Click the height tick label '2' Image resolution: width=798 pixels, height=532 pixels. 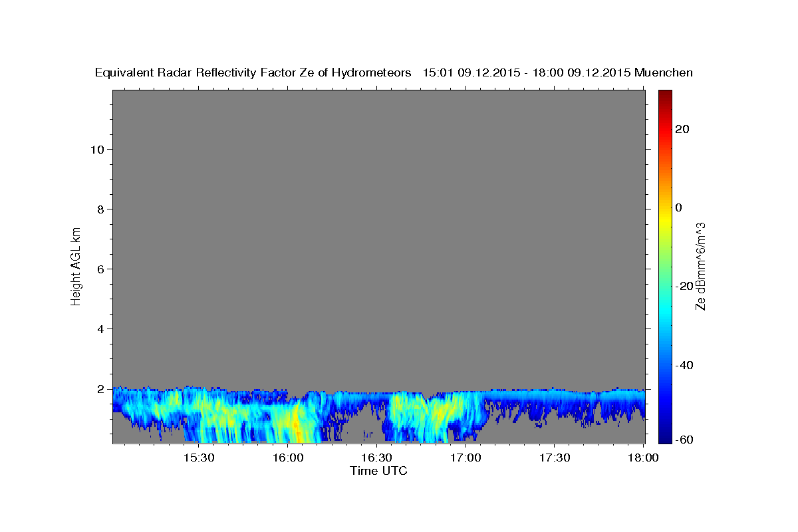point(101,389)
